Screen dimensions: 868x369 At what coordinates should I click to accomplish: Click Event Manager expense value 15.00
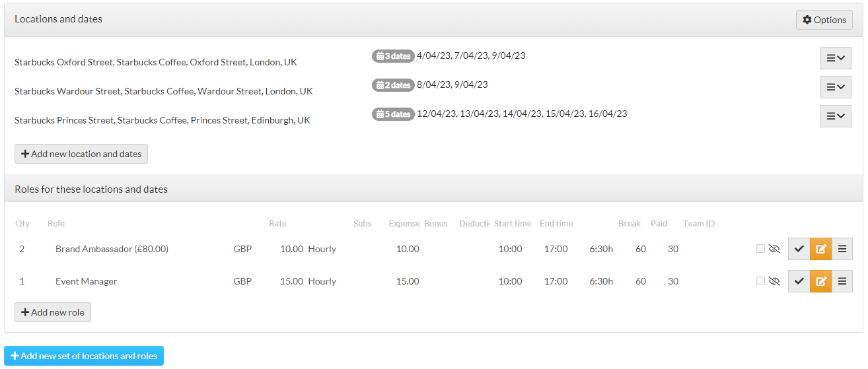(x=408, y=281)
